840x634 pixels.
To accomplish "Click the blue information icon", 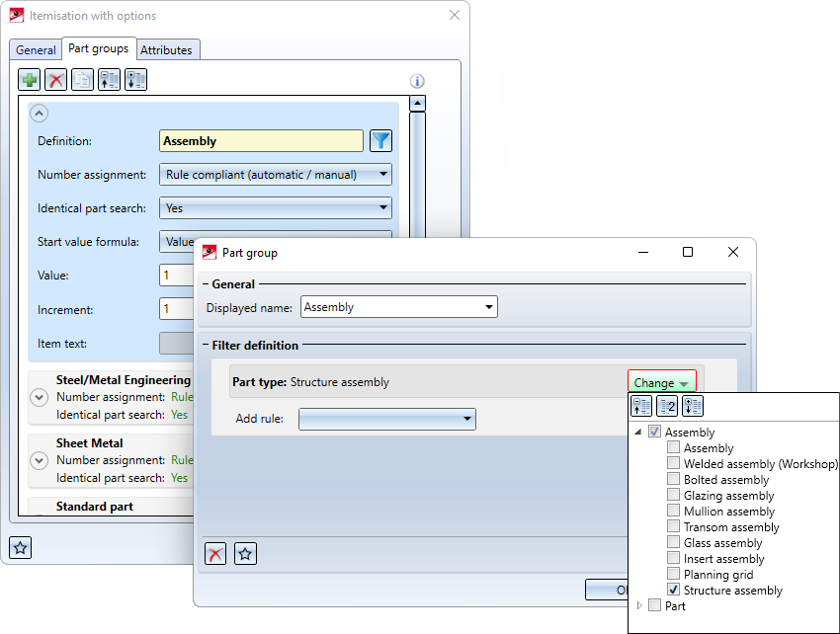I will 417,82.
